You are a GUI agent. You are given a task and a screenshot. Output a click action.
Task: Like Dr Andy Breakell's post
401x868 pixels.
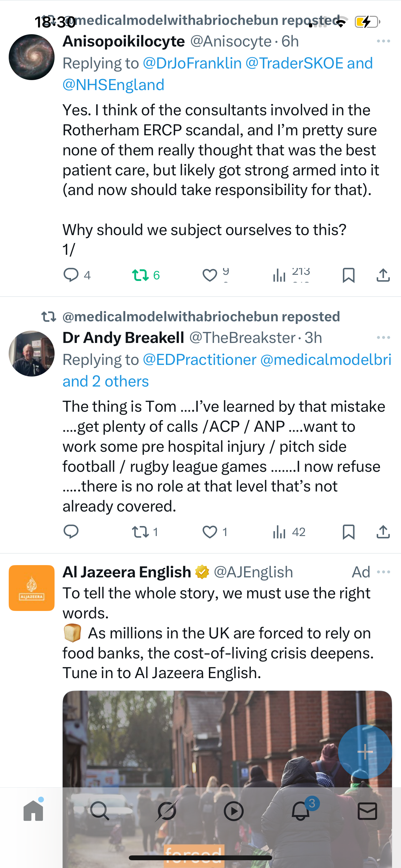[x=210, y=532]
